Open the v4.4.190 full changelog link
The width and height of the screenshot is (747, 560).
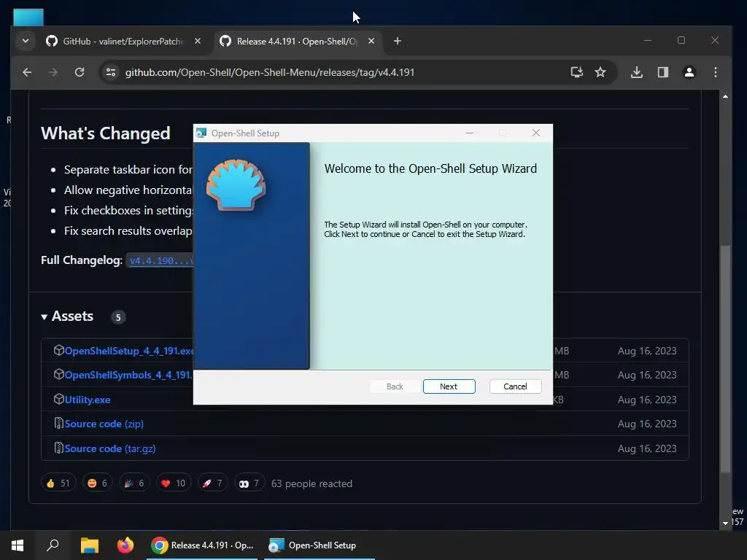pos(161,261)
